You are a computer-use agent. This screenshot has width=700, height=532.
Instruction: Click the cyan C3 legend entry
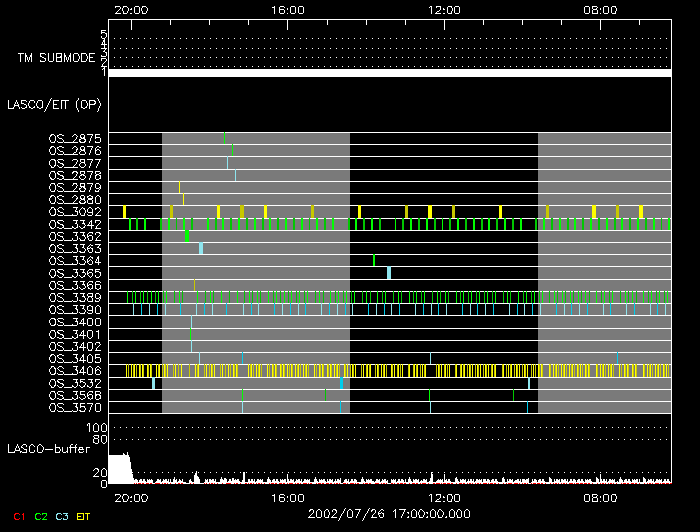click(x=62, y=517)
